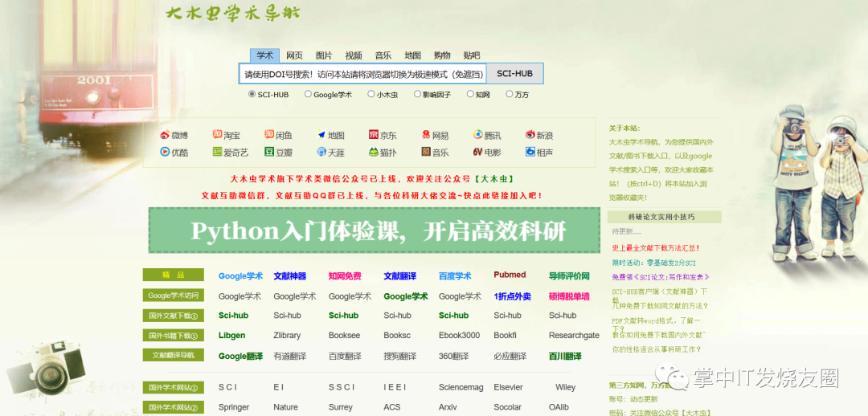Open the 有道翻译 link
868x416 pixels.
pyautogui.click(x=290, y=357)
